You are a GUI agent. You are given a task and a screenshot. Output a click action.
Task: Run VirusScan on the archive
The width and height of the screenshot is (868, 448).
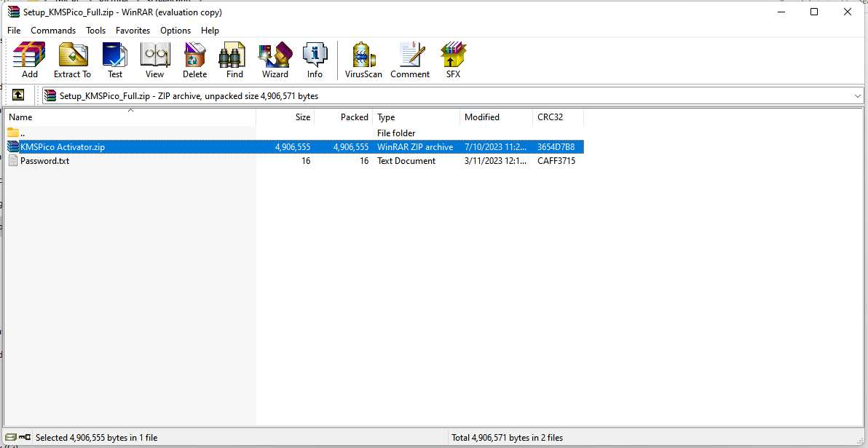click(x=363, y=60)
